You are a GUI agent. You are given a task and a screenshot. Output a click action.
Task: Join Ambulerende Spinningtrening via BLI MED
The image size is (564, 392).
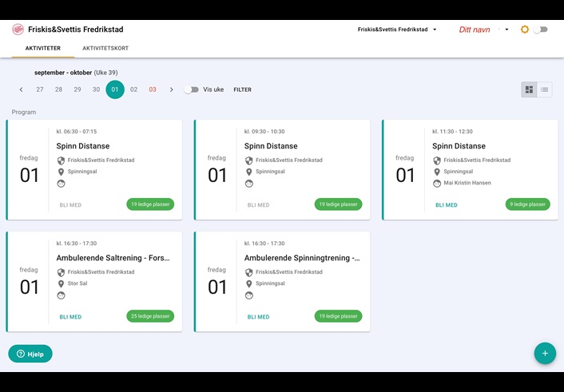click(258, 317)
